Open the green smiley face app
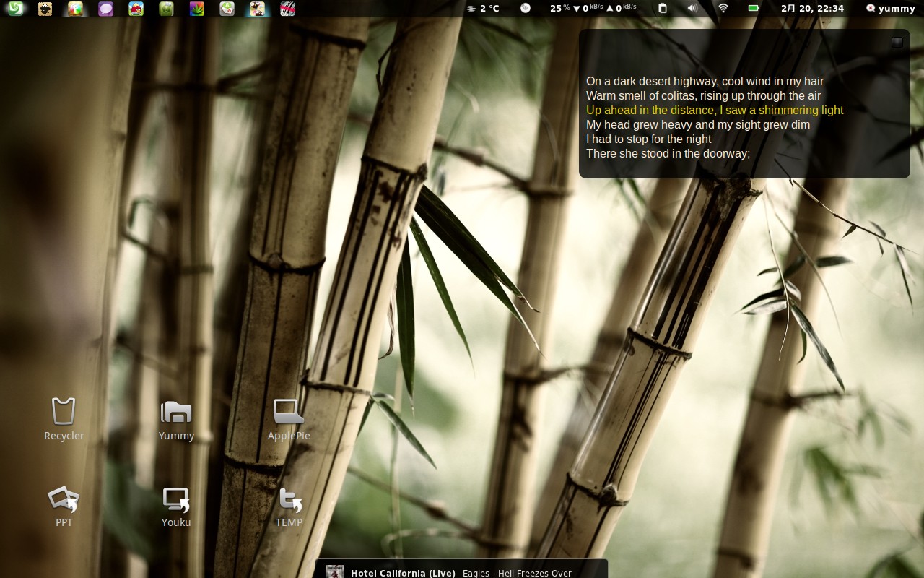 point(166,9)
